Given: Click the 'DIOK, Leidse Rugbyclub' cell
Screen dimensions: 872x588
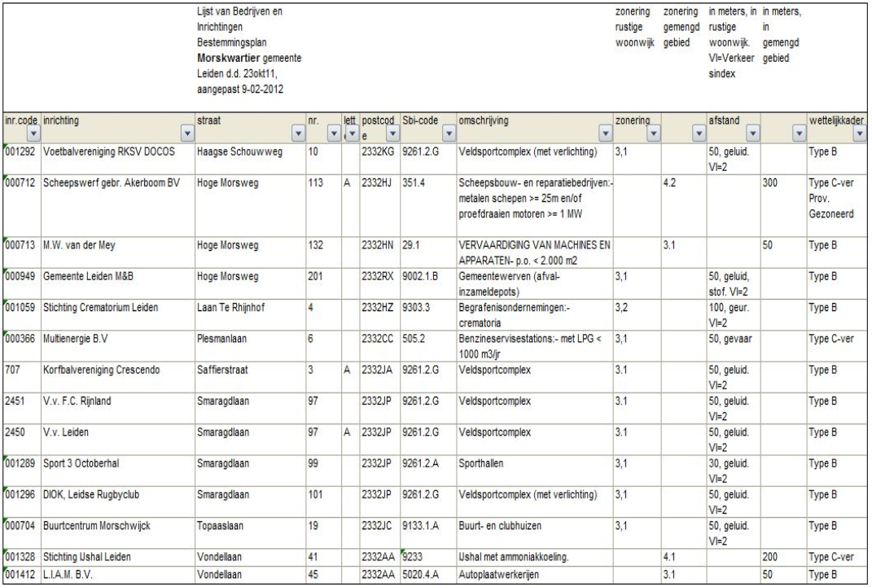Looking at the screenshot, I should coord(118,501).
